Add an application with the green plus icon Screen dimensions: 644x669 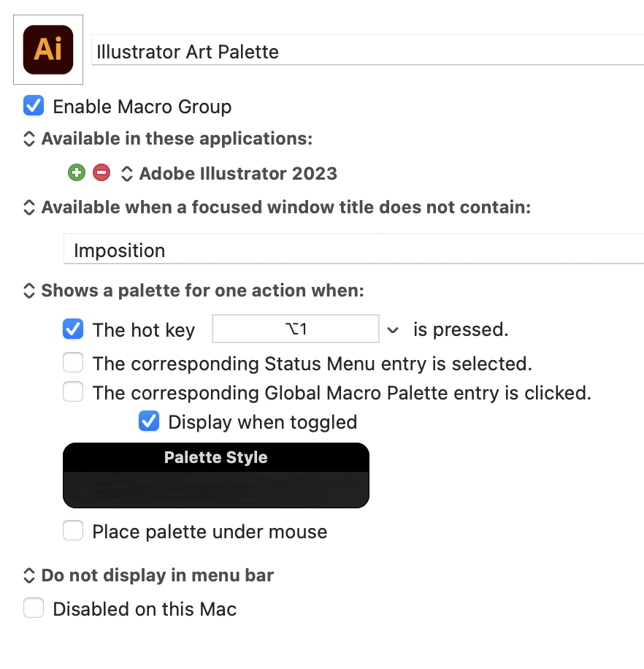point(77,173)
